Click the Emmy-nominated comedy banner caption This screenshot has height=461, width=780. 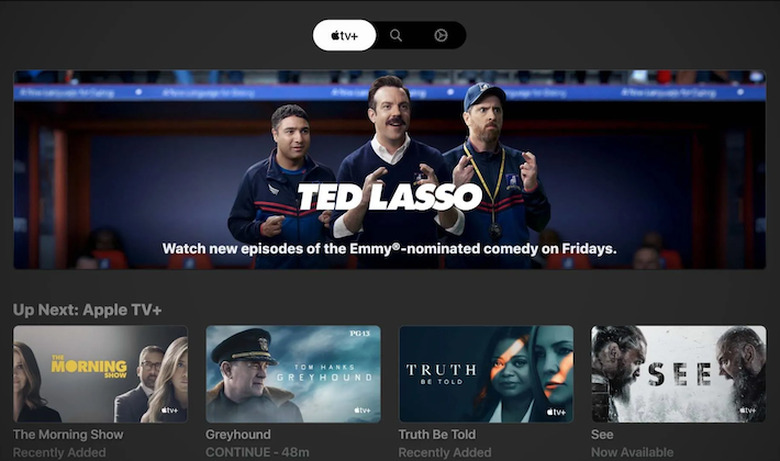(390, 249)
